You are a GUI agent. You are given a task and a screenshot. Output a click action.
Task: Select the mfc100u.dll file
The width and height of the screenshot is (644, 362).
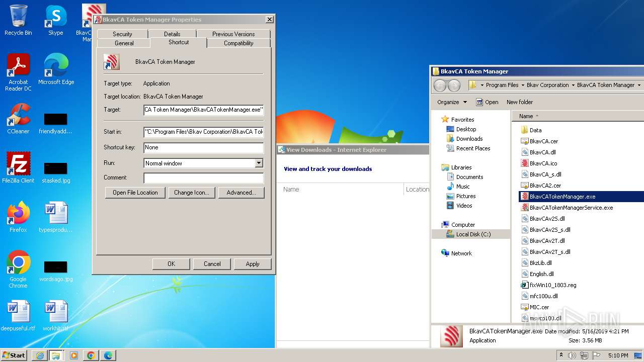click(540, 296)
